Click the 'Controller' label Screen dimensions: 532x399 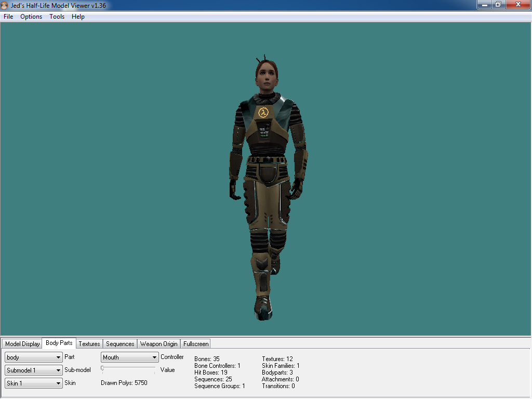[172, 357]
